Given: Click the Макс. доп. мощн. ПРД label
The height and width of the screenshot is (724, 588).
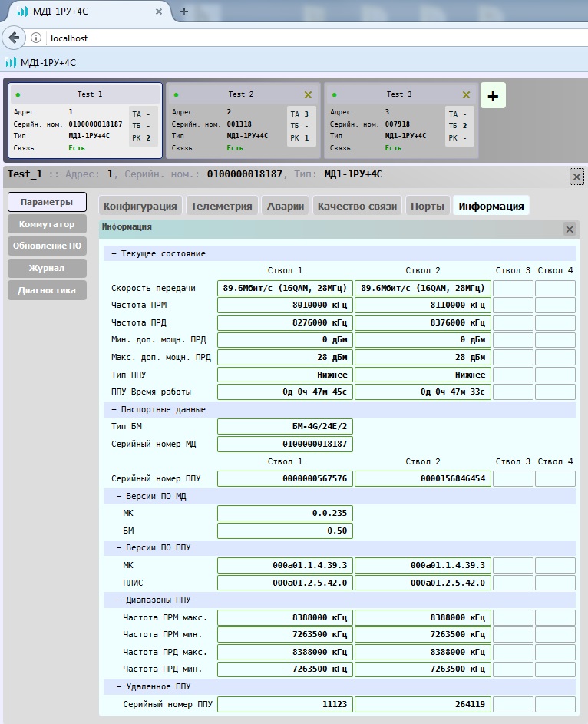Looking at the screenshot, I should pyautogui.click(x=160, y=357).
